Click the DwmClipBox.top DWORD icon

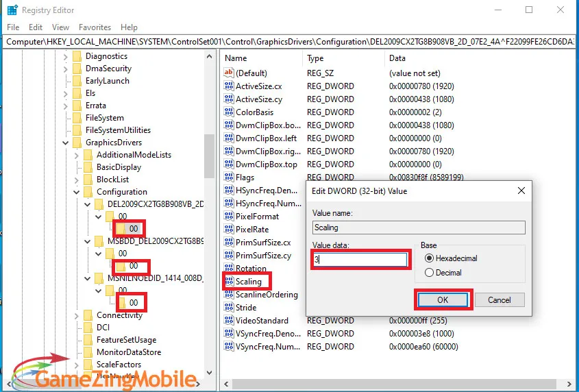click(229, 164)
